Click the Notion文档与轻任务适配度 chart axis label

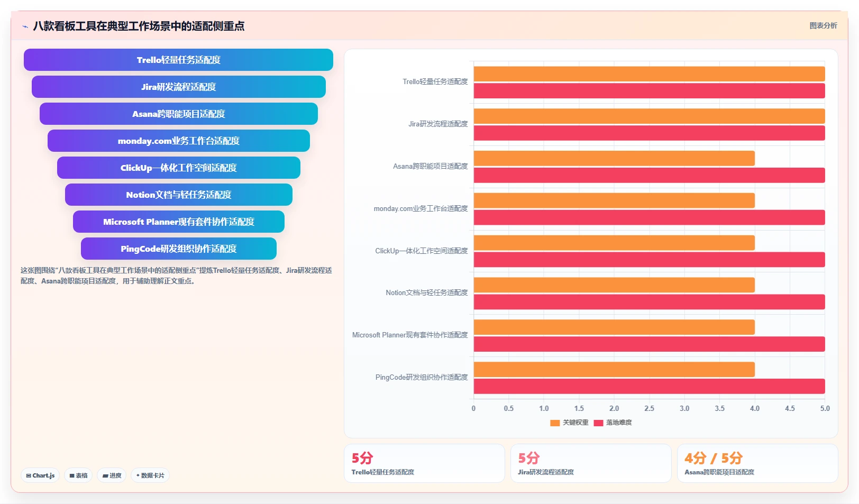(426, 293)
